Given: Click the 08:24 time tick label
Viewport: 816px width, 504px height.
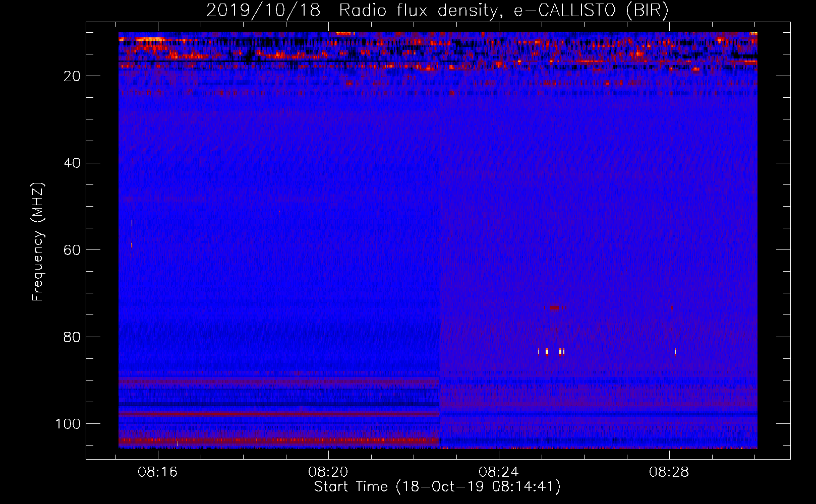Looking at the screenshot, I should click(499, 472).
